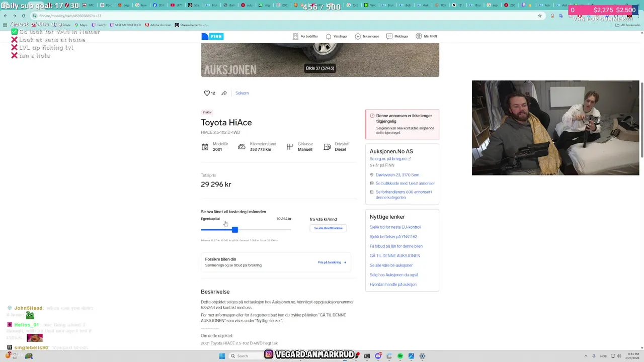Open Varslinger notifications
644x362 pixels.
337,36
